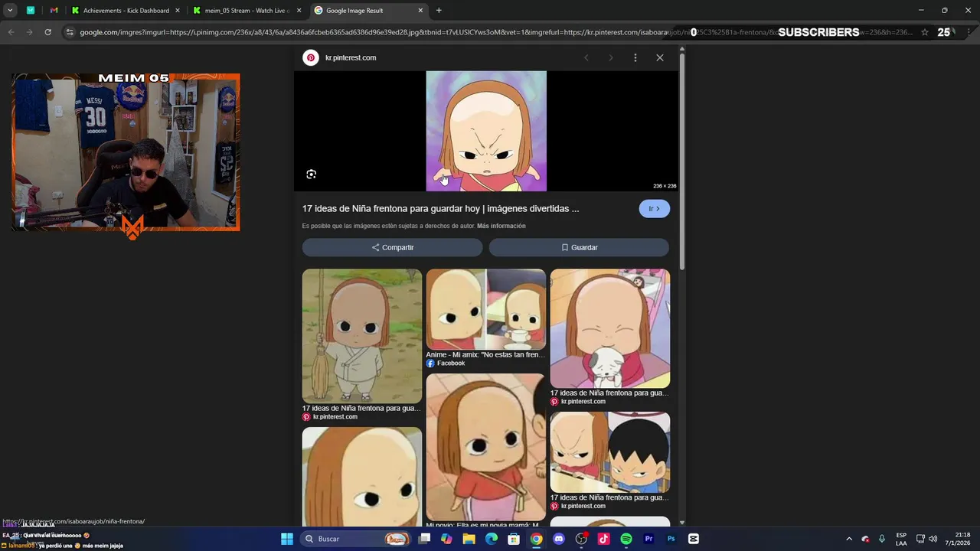Close the Google Image Result tab
The height and width of the screenshot is (551, 980).
[420, 11]
